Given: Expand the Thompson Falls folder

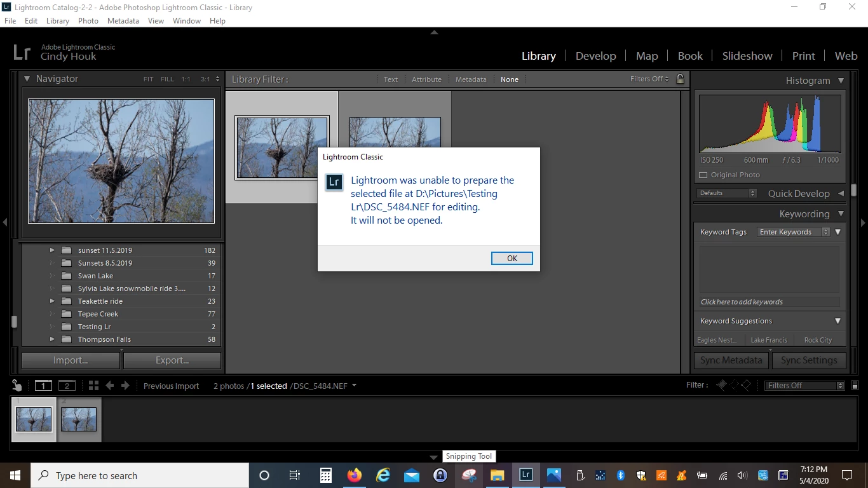Looking at the screenshot, I should 52,339.
